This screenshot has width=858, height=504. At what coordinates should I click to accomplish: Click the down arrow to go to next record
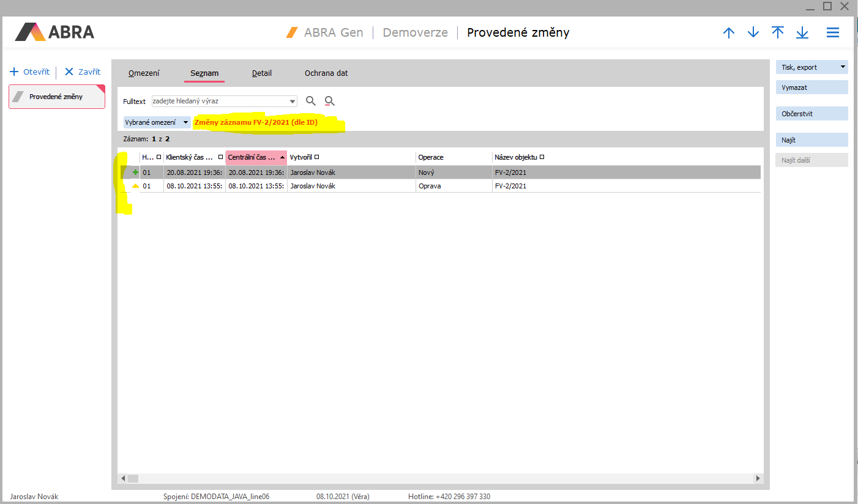753,33
